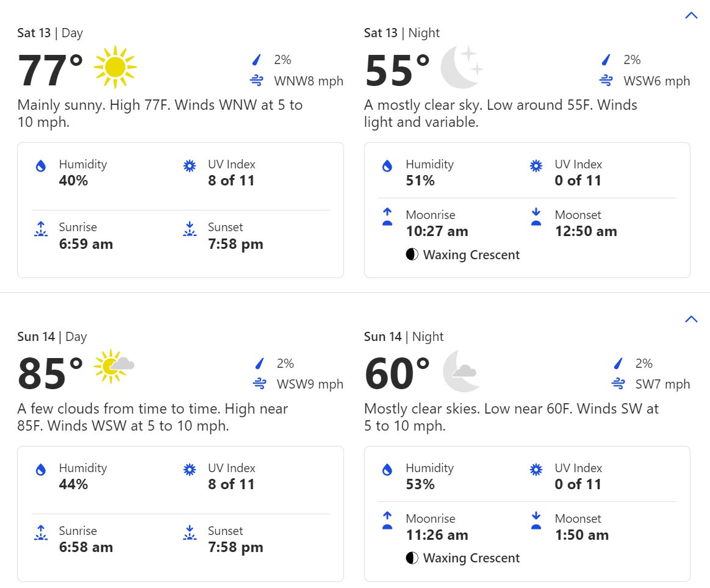Click the clear night moon icon for Sat 13
710x588 pixels.
[x=462, y=67]
